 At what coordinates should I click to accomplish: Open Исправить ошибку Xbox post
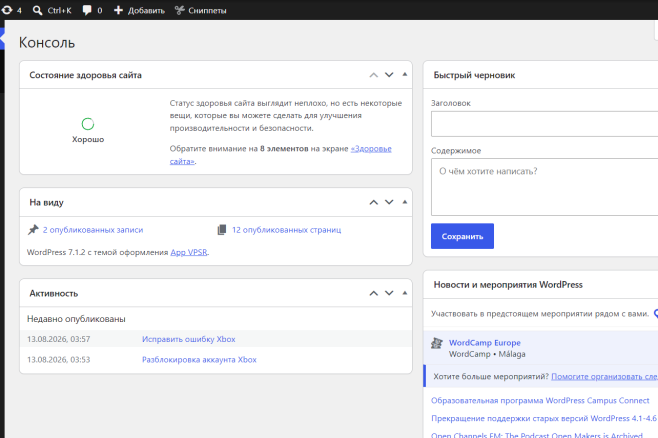188,339
